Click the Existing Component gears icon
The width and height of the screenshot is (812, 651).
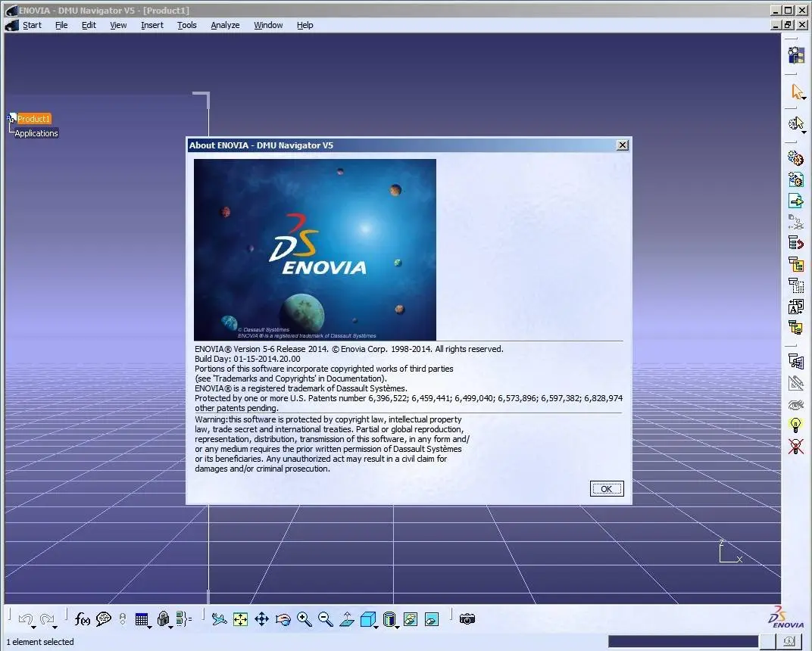coord(795,157)
